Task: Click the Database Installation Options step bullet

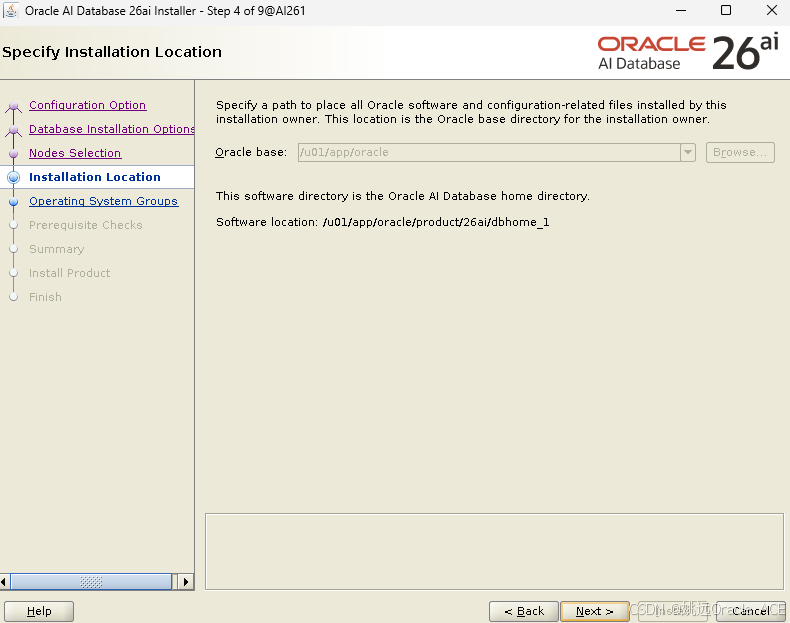Action: (14, 130)
